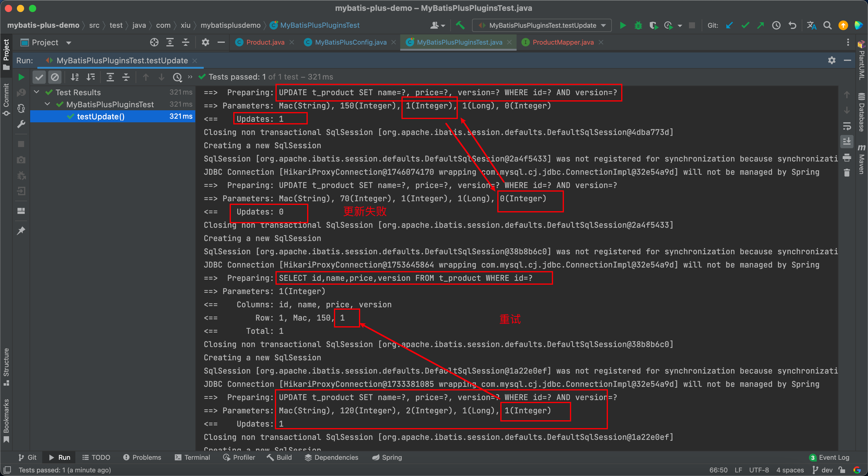Close the testUpdate run tab
This screenshot has height=476, width=868.
click(194, 61)
